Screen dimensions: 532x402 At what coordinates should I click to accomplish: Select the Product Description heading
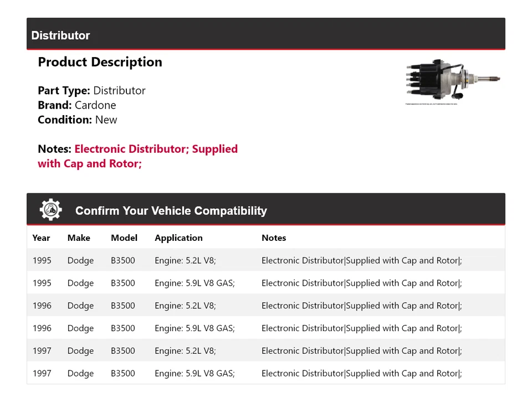pyautogui.click(x=100, y=62)
